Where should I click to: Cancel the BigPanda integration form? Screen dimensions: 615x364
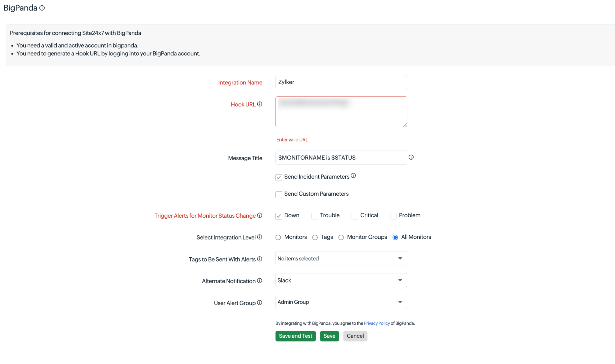coord(355,336)
